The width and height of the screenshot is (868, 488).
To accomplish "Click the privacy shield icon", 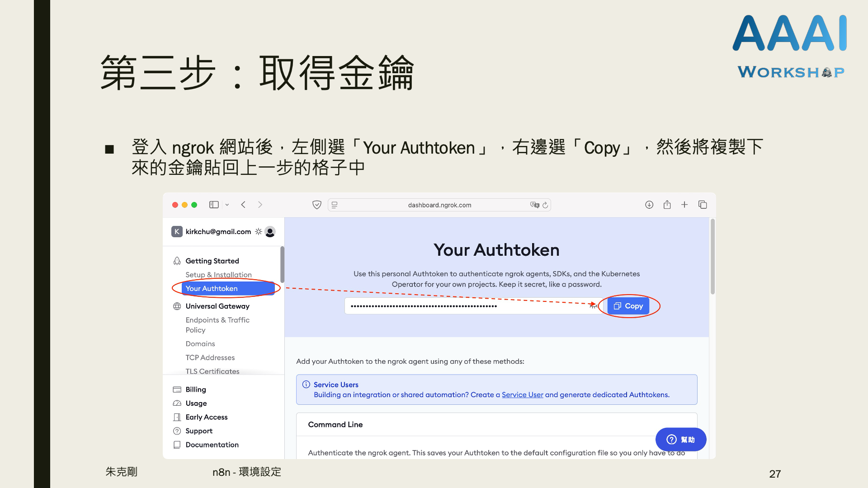I will pos(317,205).
